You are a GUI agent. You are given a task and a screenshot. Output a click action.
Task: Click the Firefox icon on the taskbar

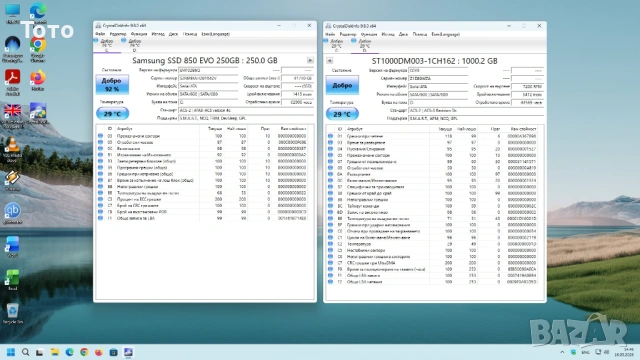pos(99,352)
